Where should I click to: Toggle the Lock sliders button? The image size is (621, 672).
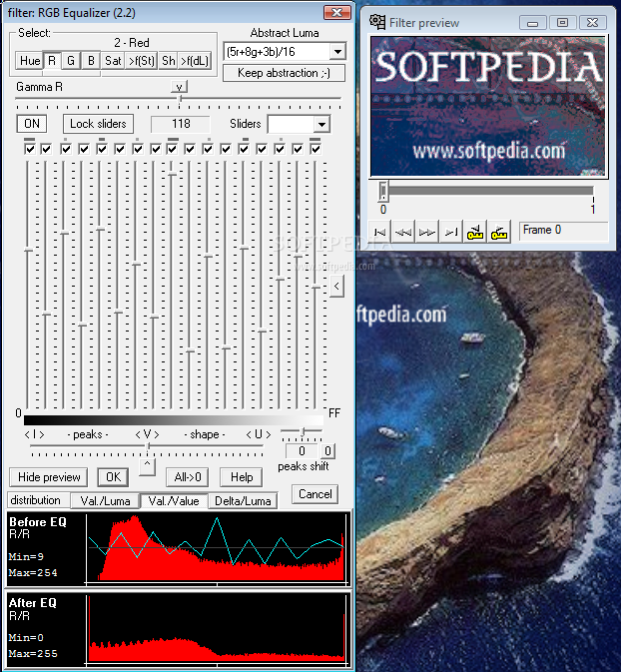coord(98,124)
